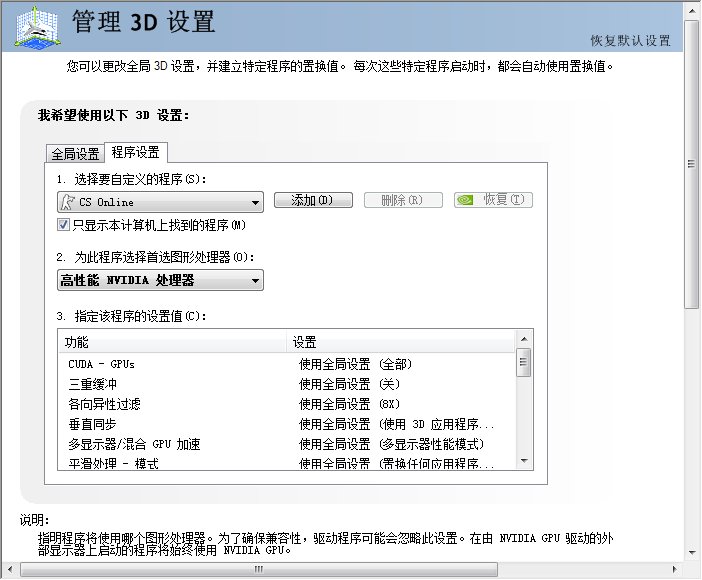Click the horizontal scroll right arrow
The image size is (702, 580).
[674, 569]
